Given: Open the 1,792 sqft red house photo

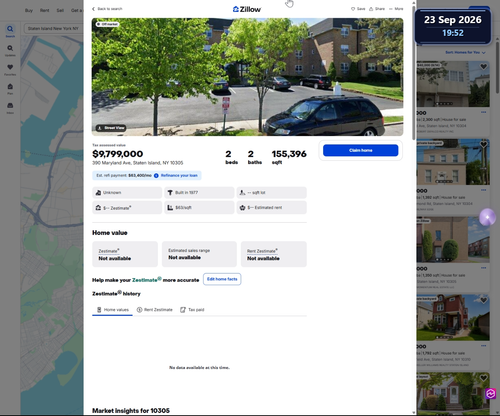Looking at the screenshot, I should 453,317.
